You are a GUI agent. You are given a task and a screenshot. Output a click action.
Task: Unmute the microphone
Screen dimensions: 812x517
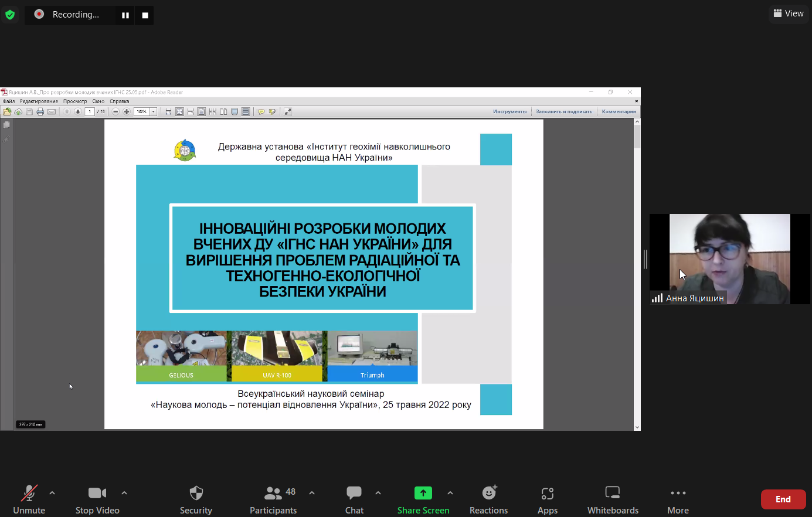pyautogui.click(x=29, y=499)
